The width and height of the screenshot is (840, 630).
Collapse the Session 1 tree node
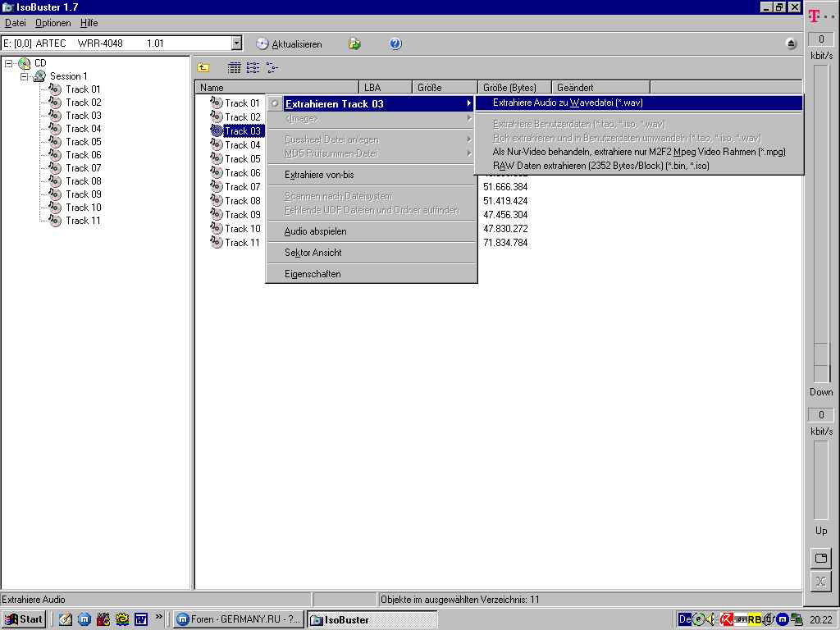(x=24, y=76)
